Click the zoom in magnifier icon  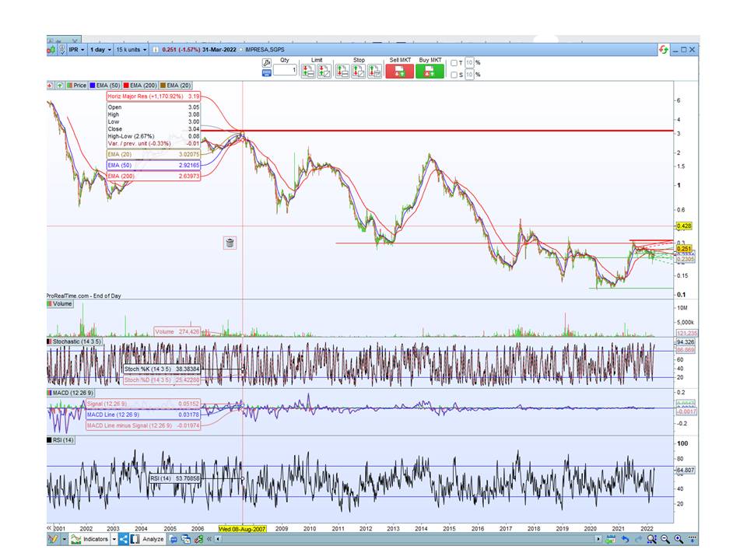coord(679,539)
